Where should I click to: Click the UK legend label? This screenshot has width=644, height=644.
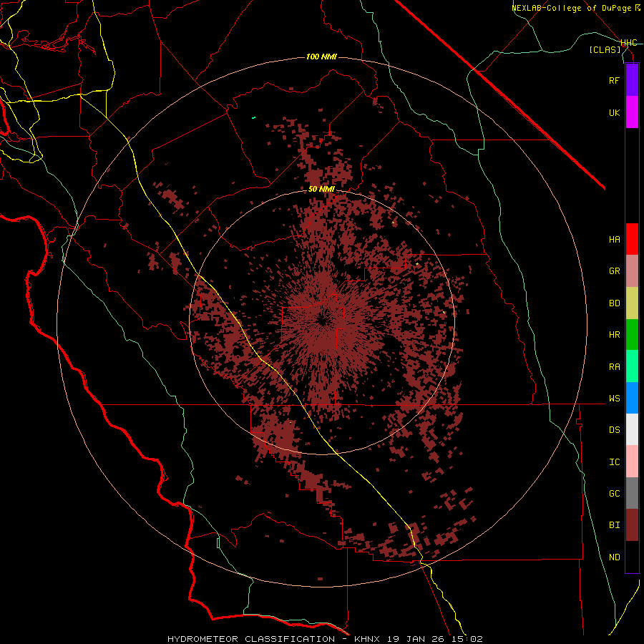point(614,112)
